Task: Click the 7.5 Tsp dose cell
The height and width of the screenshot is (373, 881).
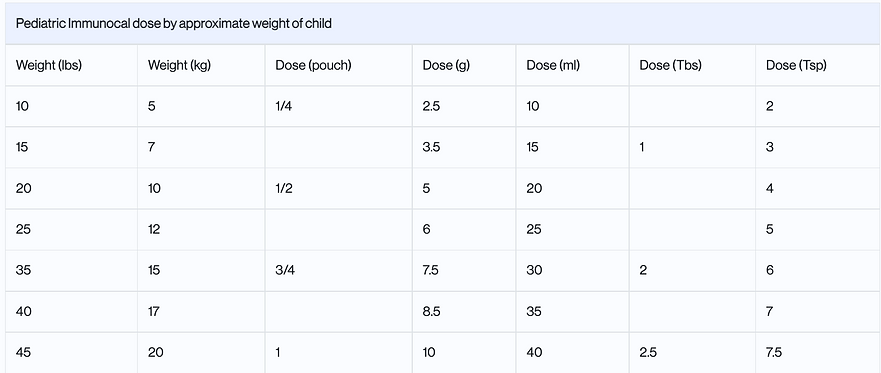Action: pyautogui.click(x=774, y=352)
